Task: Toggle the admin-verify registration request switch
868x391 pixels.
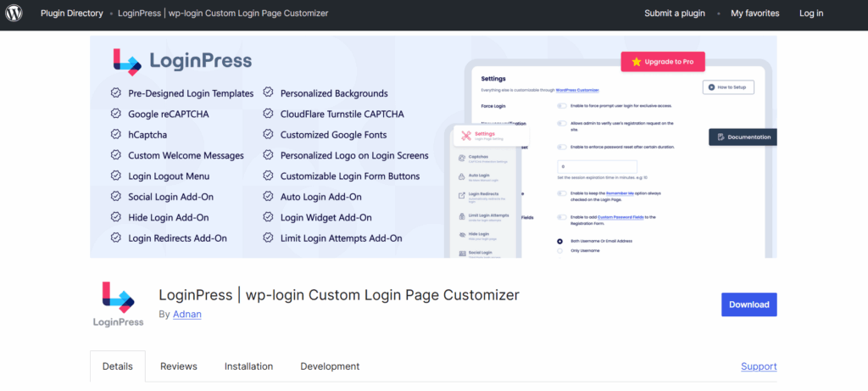Action: pos(562,124)
